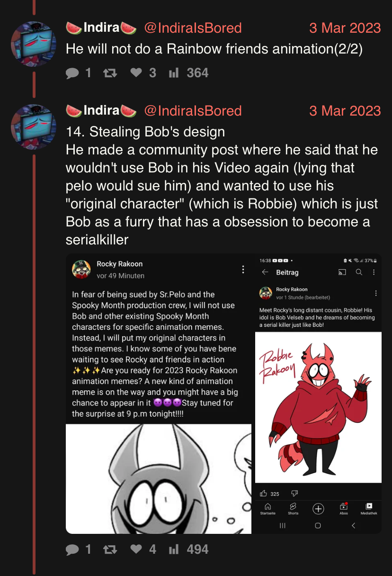Click the search magnifier in the Beitrag header
Image resolution: width=392 pixels, height=576 pixels.
(359, 272)
